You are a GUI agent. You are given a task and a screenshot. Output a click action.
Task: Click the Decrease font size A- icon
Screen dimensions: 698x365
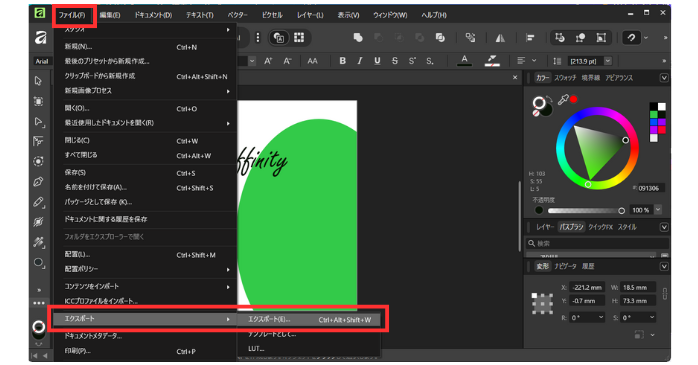point(288,61)
